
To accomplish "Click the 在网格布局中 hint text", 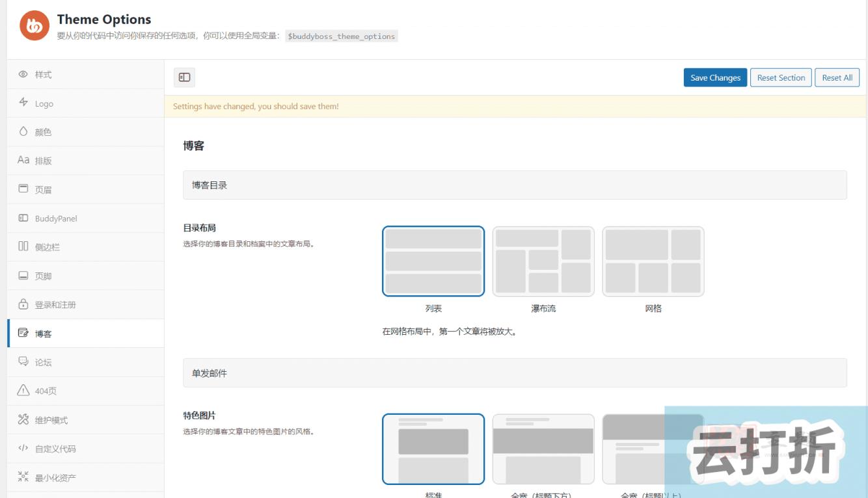I will coord(449,332).
